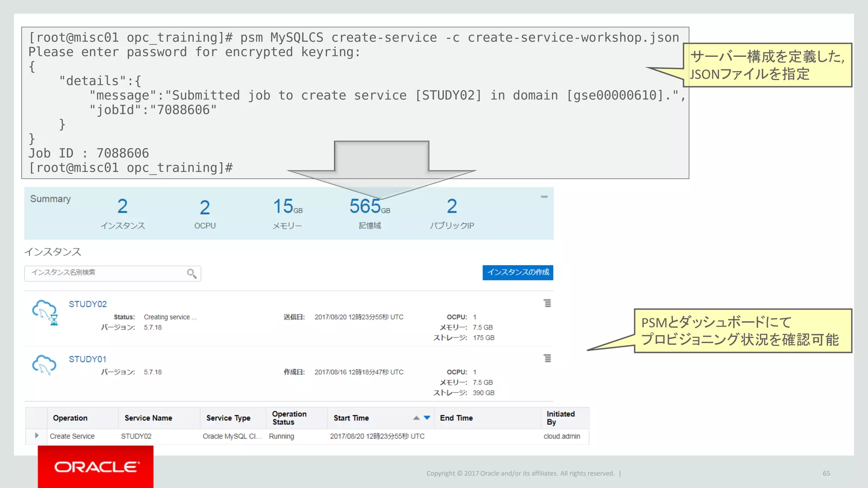This screenshot has width=868, height=488.
Task: Click the 'Job ID : 7088606' terminal line
Action: click(89, 153)
